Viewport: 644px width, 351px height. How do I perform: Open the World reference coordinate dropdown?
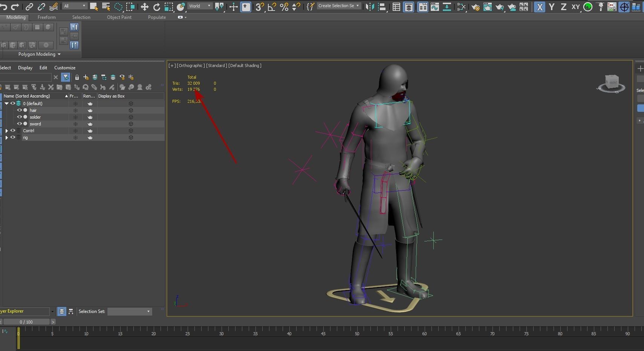(x=200, y=6)
